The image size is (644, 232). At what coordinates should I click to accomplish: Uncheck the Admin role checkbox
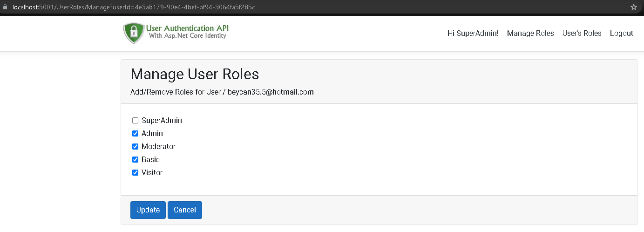136,133
